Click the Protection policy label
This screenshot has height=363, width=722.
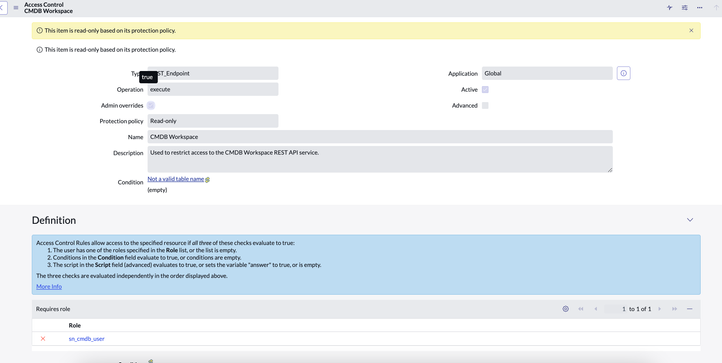click(x=122, y=121)
